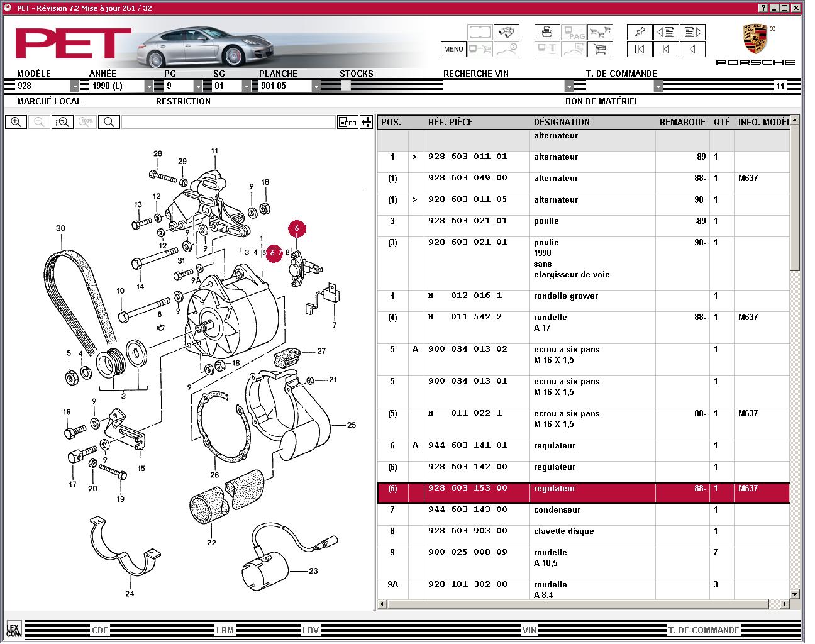The width and height of the screenshot is (815, 644).
Task: Expand the MODÈLE 928 dropdown
Action: (x=75, y=86)
